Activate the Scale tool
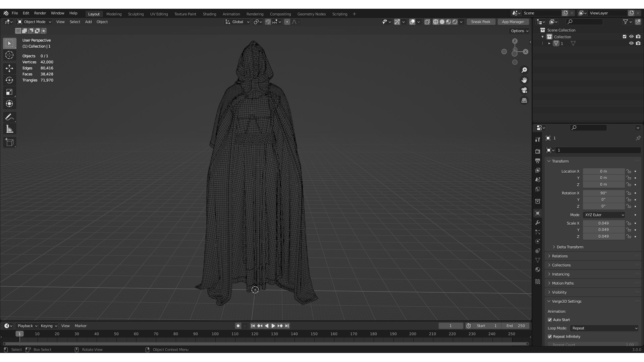The width and height of the screenshot is (644, 362). pyautogui.click(x=9, y=92)
